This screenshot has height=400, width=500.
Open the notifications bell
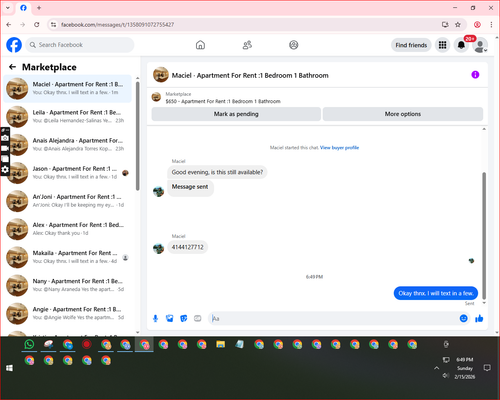461,45
